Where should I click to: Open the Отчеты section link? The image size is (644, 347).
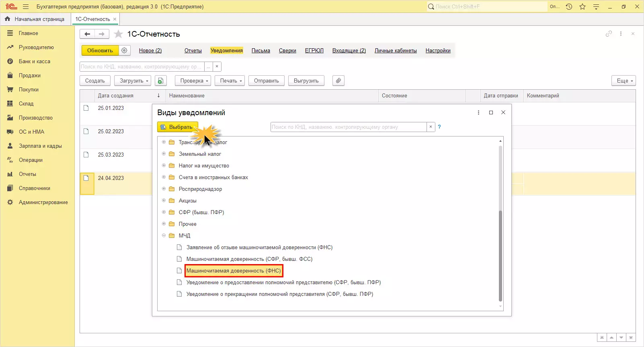point(193,51)
